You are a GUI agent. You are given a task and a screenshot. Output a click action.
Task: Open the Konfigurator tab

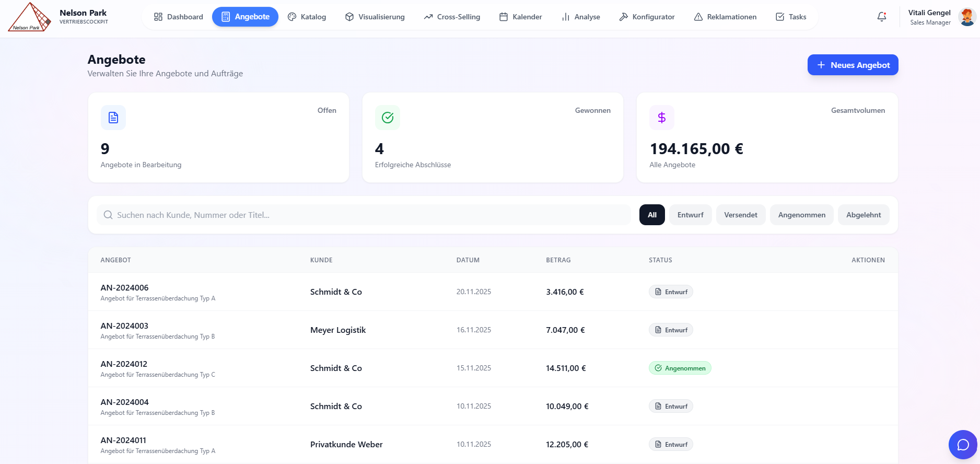(647, 17)
